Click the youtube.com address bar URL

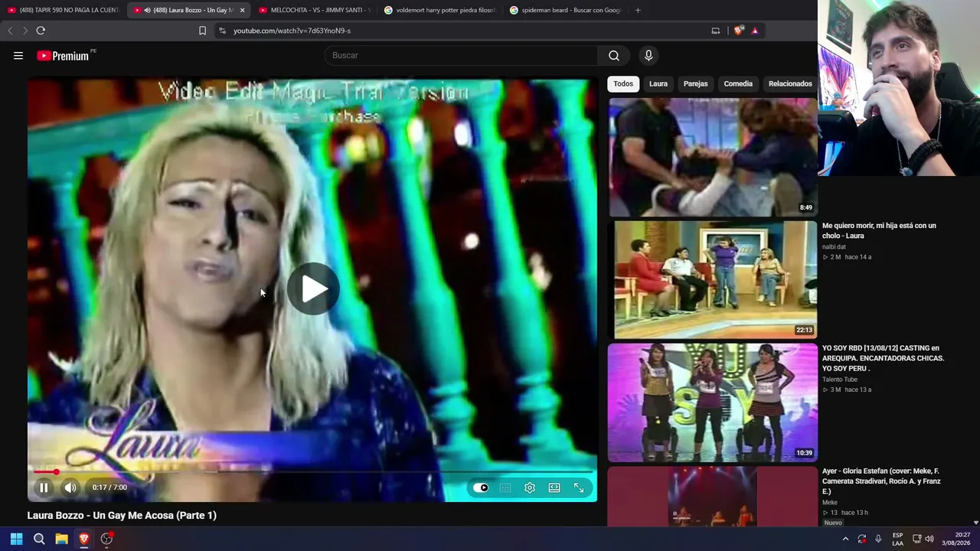(292, 31)
